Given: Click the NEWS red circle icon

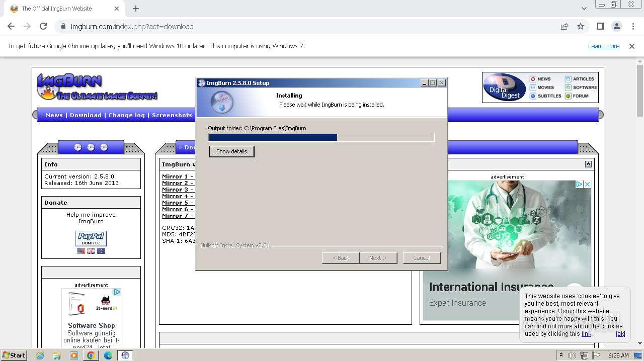Looking at the screenshot, I should 533,79.
